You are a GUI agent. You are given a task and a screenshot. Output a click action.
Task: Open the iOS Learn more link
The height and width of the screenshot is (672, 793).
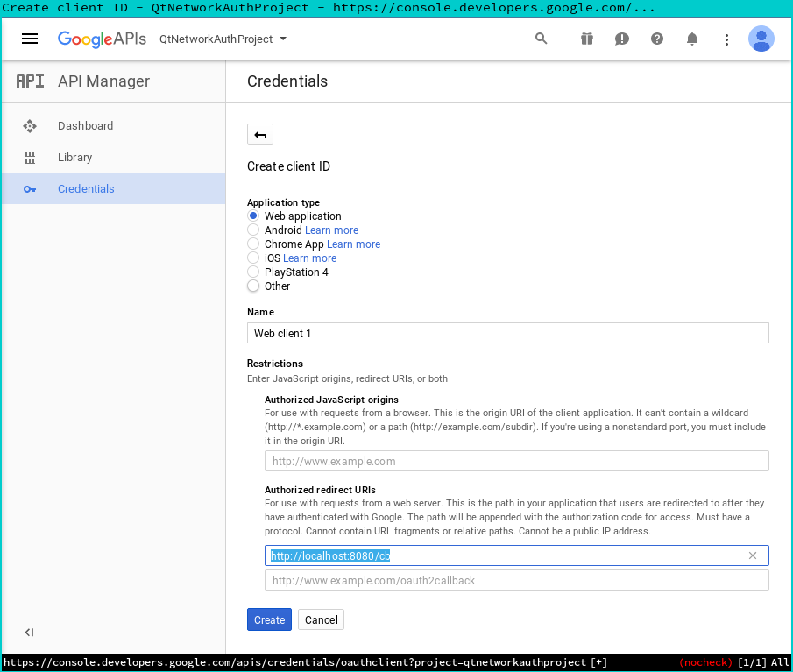point(309,258)
